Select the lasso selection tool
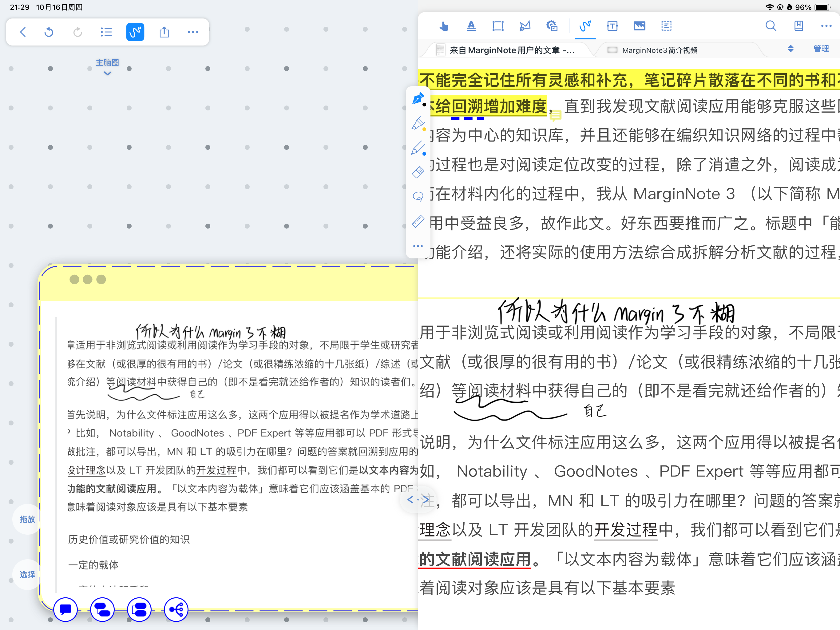840x630 pixels. (x=418, y=197)
